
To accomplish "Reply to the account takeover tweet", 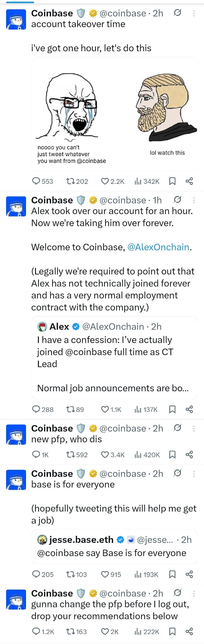I will (36, 181).
